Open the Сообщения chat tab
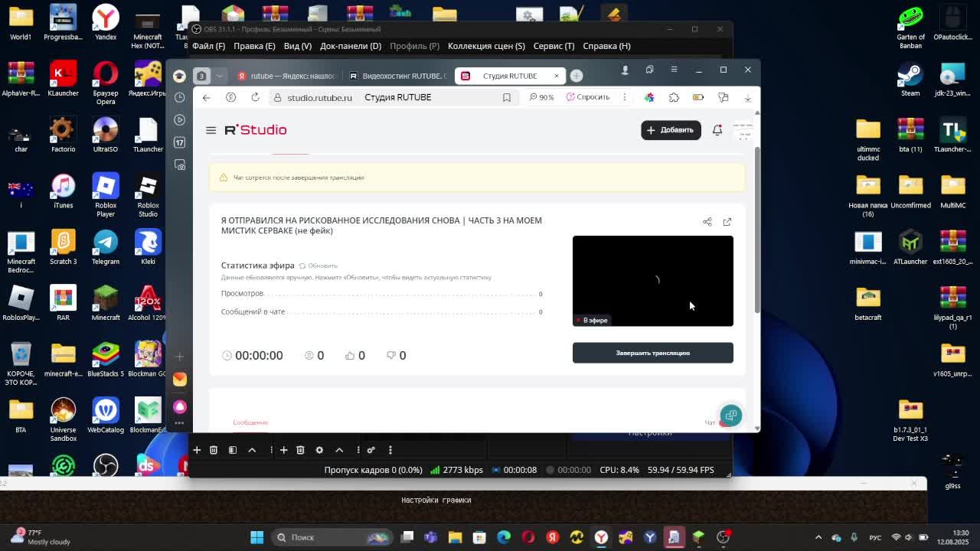The width and height of the screenshot is (980, 551). point(250,422)
